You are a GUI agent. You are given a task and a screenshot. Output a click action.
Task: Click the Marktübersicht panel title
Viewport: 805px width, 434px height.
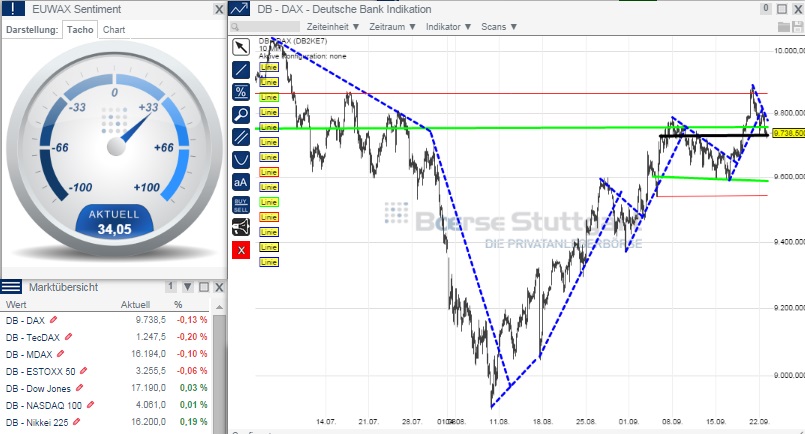[x=63, y=287]
